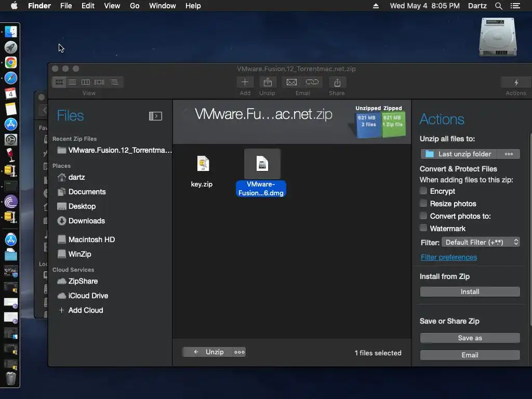Switch to list view mode
The width and height of the screenshot is (532, 399).
(x=72, y=82)
